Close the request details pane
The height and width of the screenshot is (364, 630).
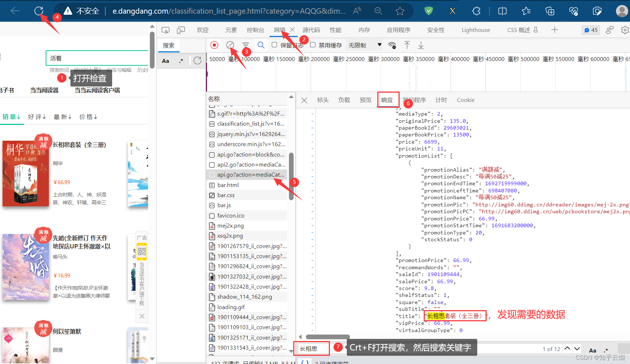pyautogui.click(x=304, y=100)
